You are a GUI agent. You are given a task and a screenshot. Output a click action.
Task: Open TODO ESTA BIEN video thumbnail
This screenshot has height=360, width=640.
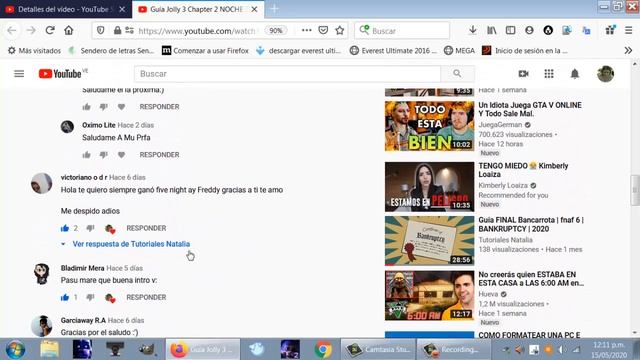point(429,126)
